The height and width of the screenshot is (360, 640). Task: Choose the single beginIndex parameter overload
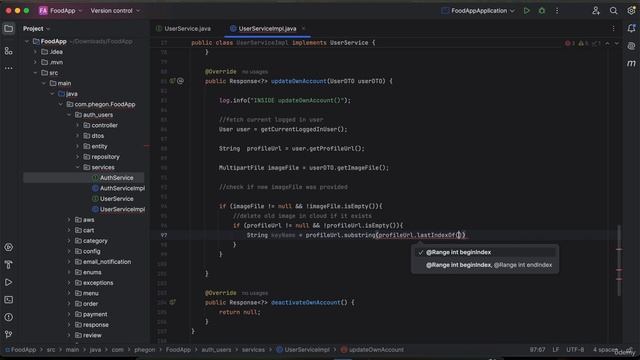485,252
